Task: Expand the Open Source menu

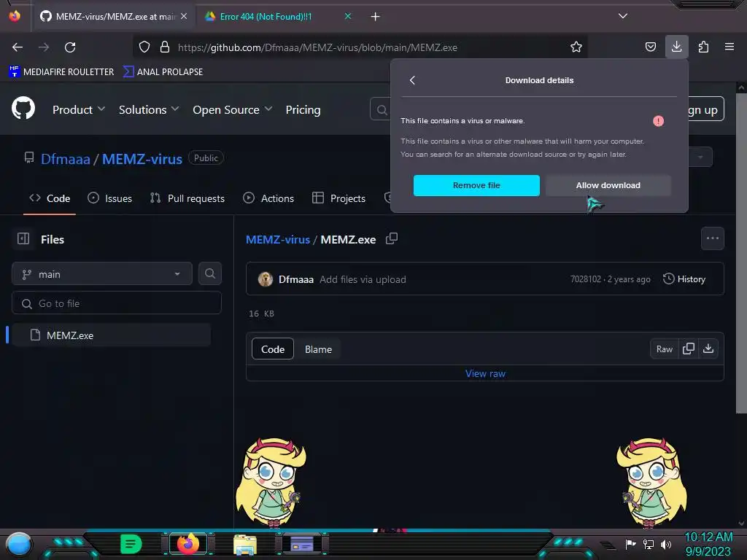Action: (233, 110)
